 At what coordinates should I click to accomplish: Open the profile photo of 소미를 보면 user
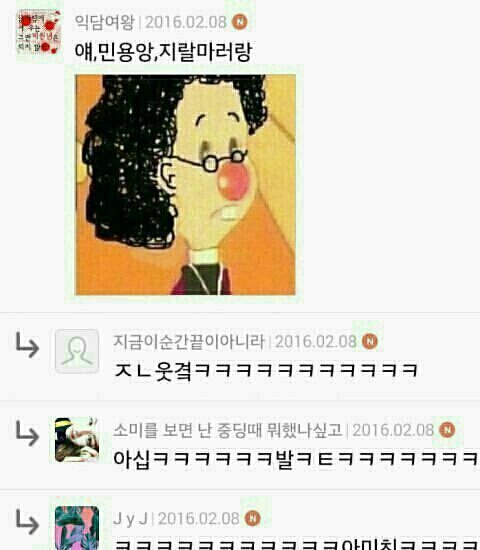coord(77,440)
